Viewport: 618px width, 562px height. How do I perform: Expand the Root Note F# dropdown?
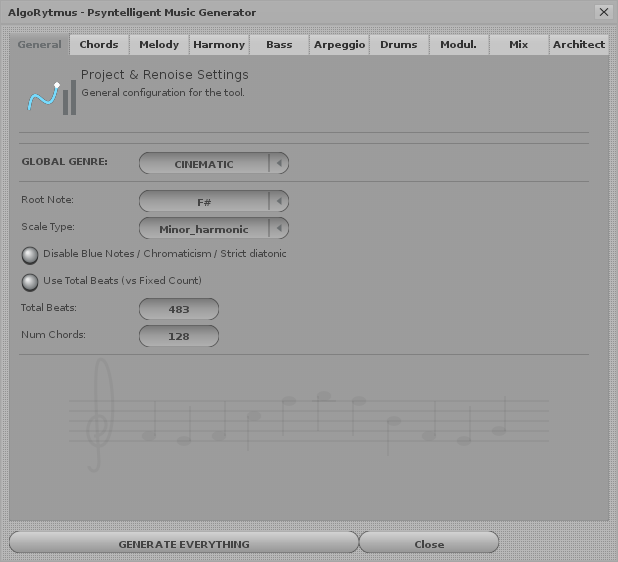pyautogui.click(x=280, y=201)
